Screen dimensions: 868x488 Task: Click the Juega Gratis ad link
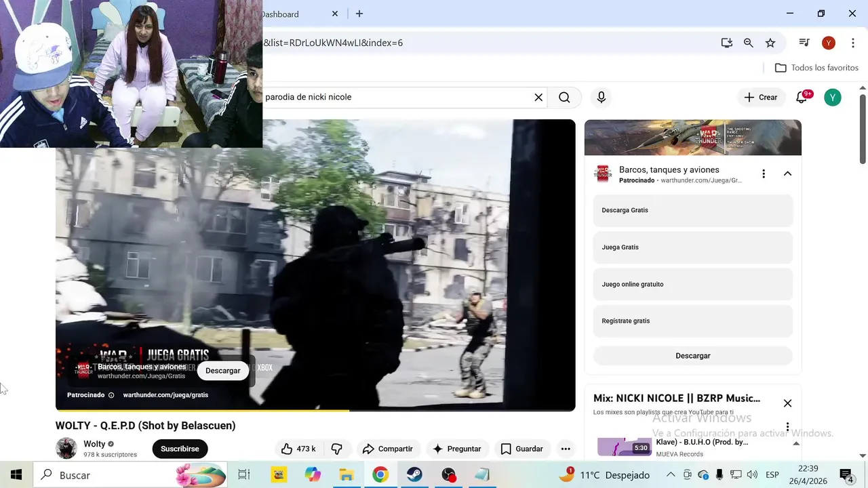[x=693, y=247]
